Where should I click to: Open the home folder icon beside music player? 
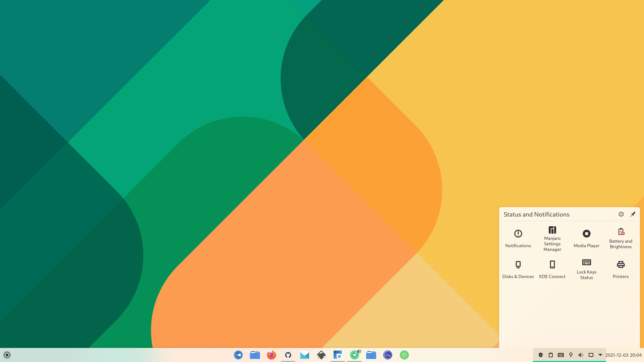tap(371, 355)
